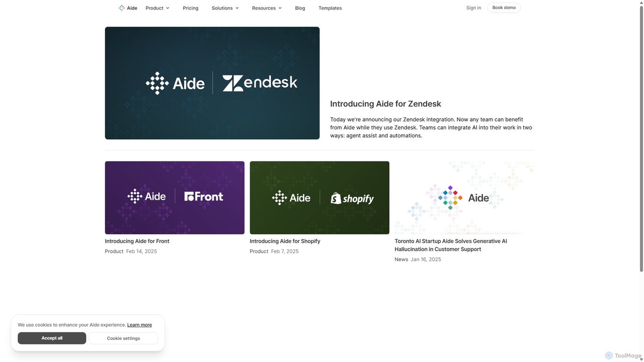Click Product tag under the Shopify article

[x=259, y=251]
